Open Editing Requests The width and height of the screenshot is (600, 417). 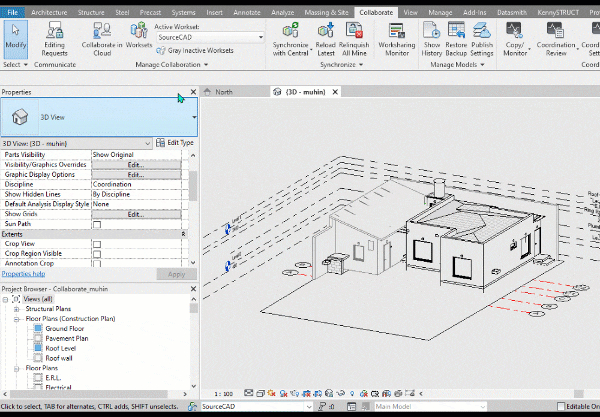coord(54,39)
